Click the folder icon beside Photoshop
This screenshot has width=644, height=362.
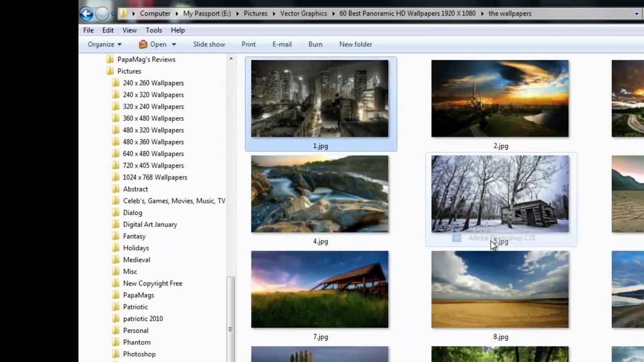tap(115, 354)
